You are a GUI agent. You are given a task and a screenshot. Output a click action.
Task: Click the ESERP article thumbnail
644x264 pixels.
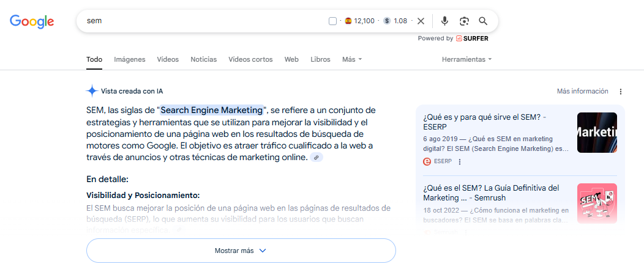pyautogui.click(x=597, y=133)
